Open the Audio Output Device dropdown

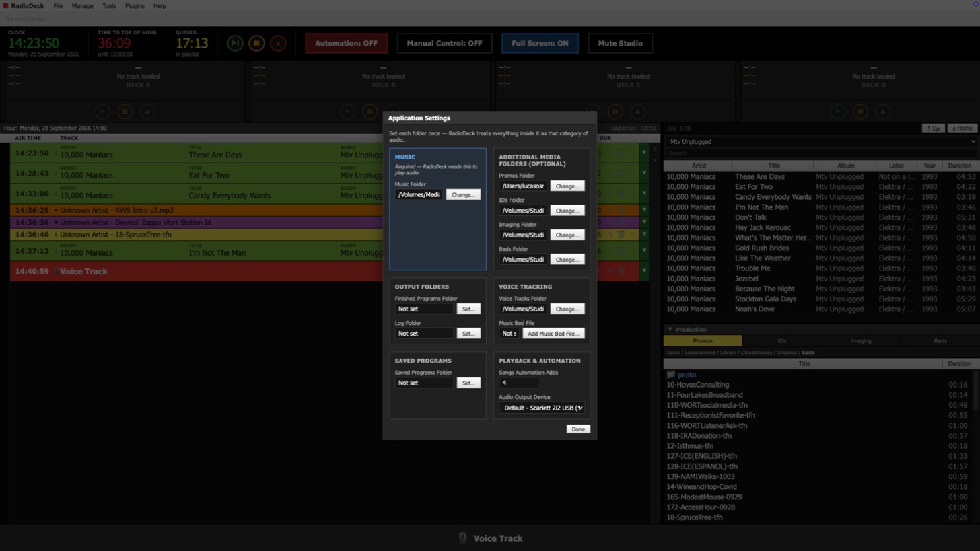[542, 408]
